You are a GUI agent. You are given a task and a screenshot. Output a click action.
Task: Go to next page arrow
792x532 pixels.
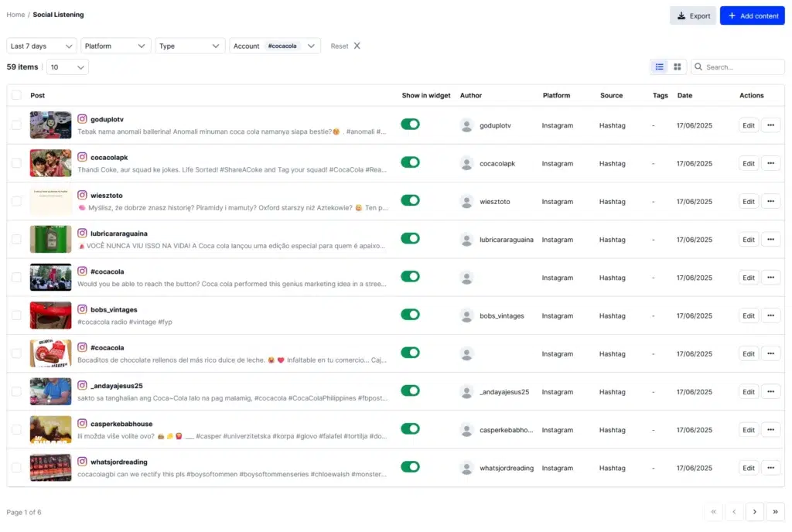click(x=754, y=512)
